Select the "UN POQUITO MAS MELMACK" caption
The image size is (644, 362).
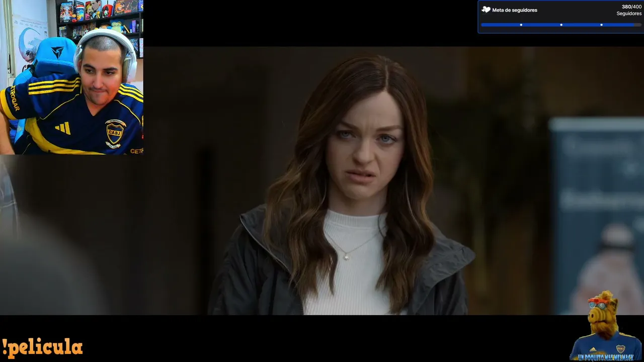(x=606, y=357)
